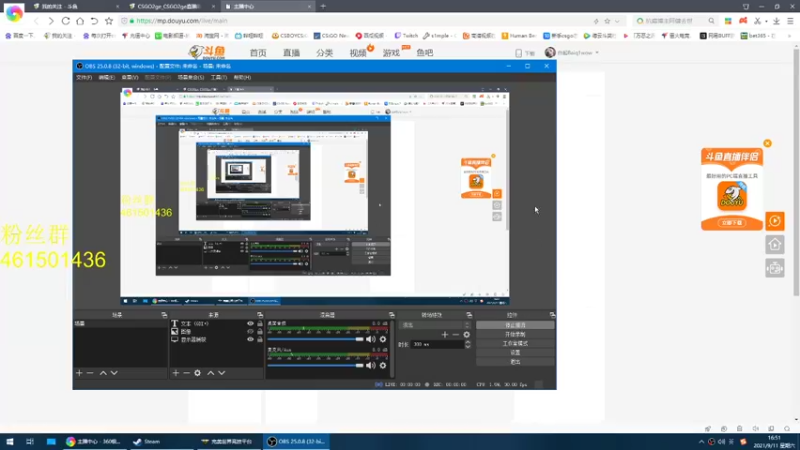Toggle visibility of the 显示器捕获 source

coord(250,339)
